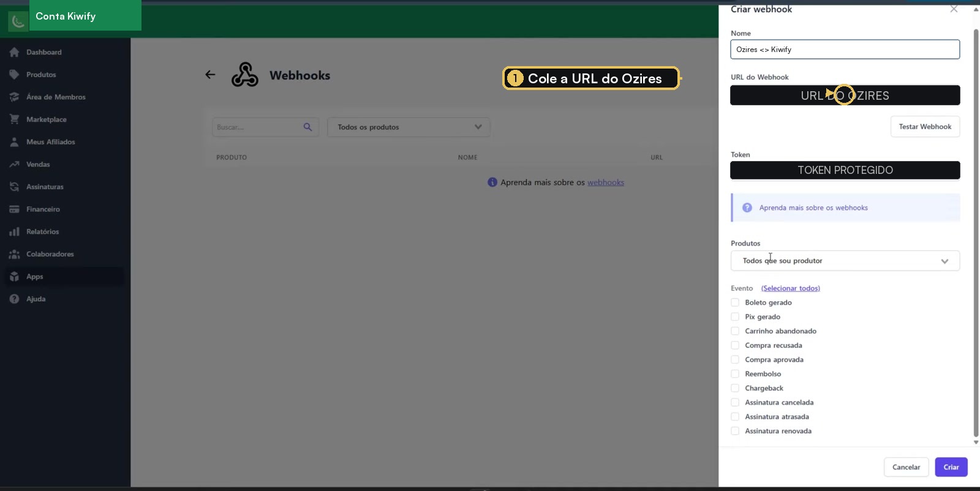Image resolution: width=980 pixels, height=491 pixels.
Task: Click the purple question icon in the panel
Action: tap(747, 208)
